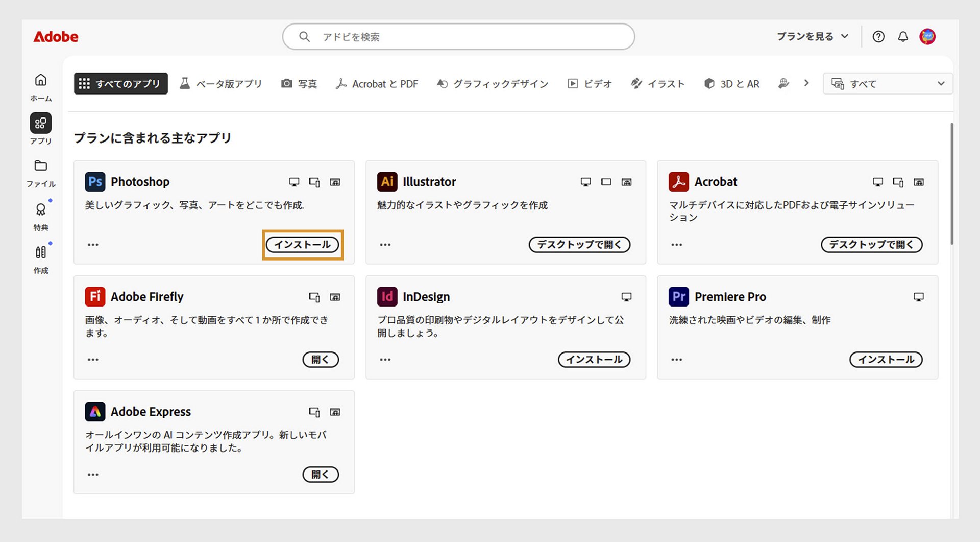
Task: Open the more options menu on Acrobat card
Action: tap(676, 245)
